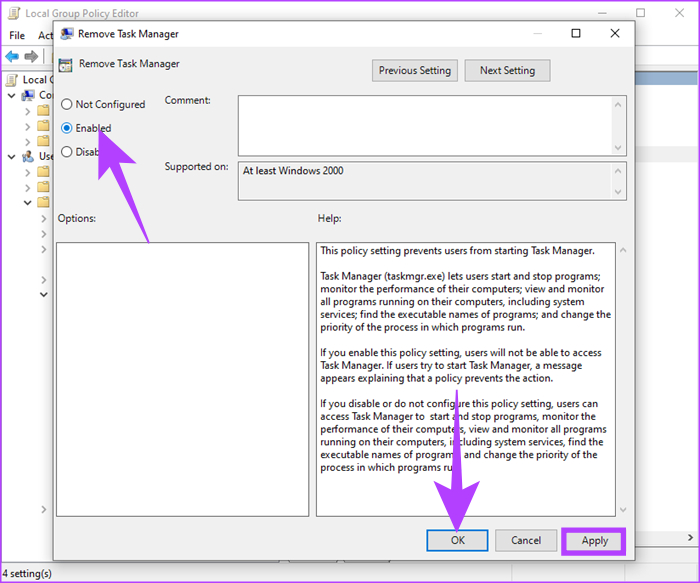Click the "At least Windows 2000" text
700x583 pixels.
point(293,171)
